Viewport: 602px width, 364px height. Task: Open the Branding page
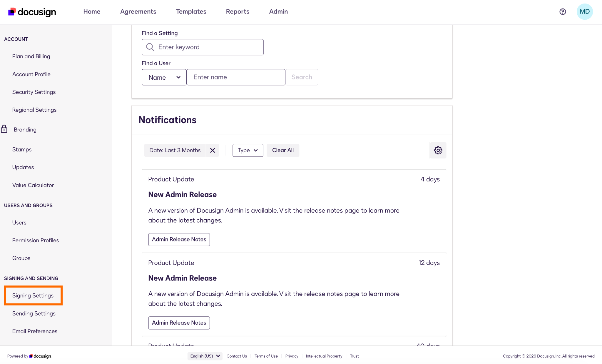pos(25,130)
